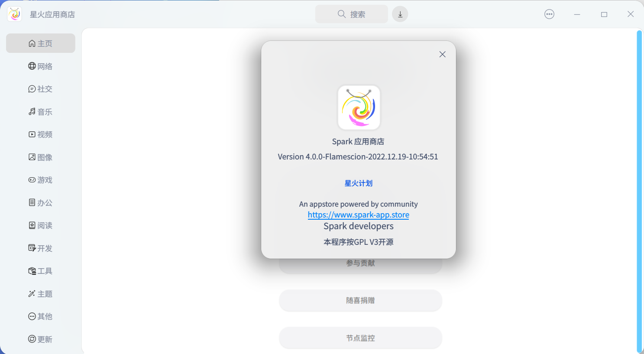This screenshot has width=644, height=354.
Task: Visit the spark-app.store website link
Action: click(x=358, y=214)
